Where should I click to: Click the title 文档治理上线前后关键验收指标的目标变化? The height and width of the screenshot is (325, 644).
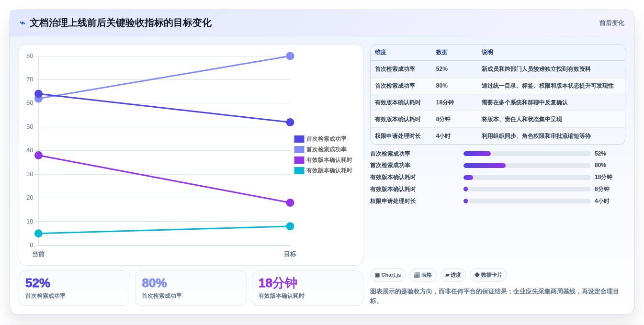click(x=120, y=23)
